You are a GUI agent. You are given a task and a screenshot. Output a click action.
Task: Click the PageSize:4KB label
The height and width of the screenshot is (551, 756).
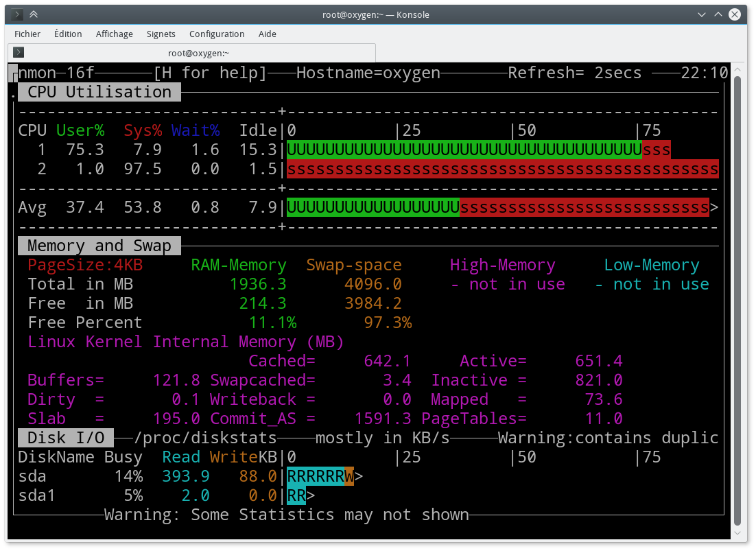click(x=85, y=265)
